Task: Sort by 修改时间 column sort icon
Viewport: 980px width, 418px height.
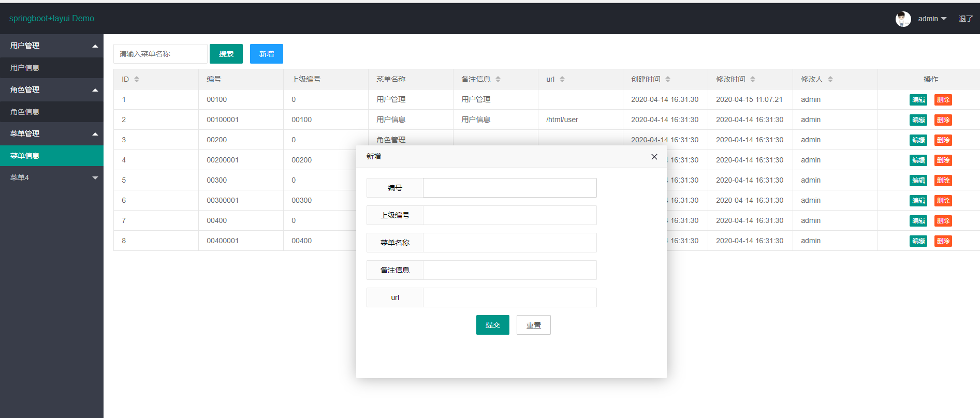Action: coord(753,79)
